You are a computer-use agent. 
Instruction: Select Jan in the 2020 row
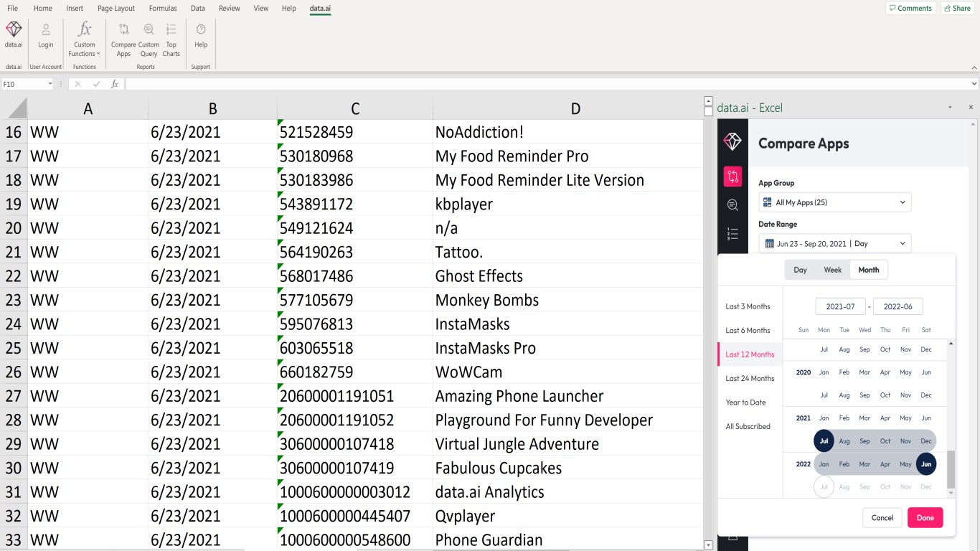824,372
